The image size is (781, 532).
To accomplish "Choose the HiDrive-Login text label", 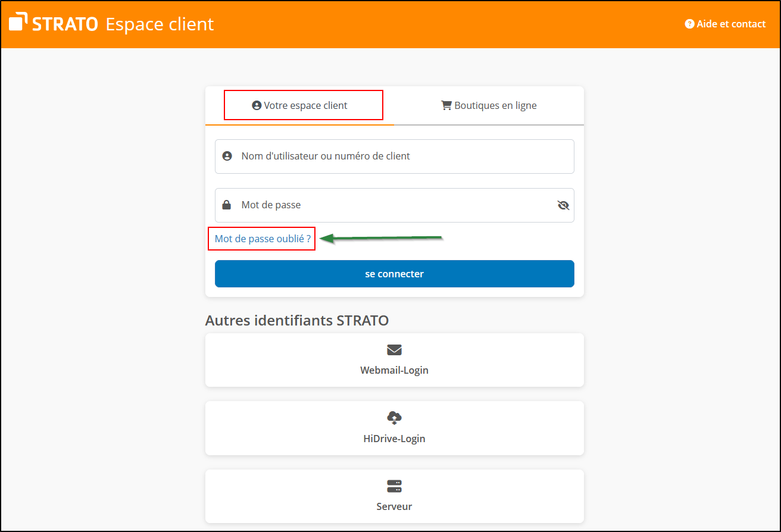I will tap(394, 439).
